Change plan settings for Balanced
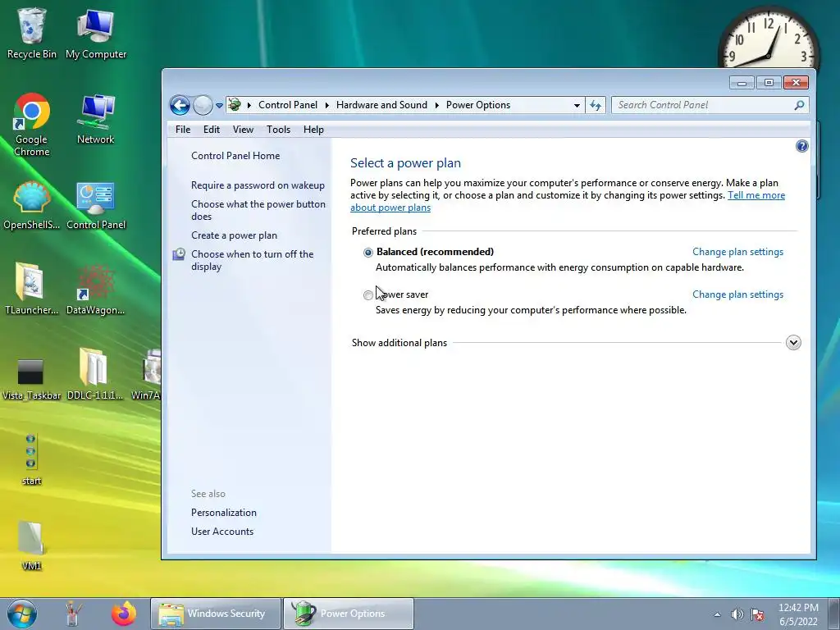 (x=737, y=252)
